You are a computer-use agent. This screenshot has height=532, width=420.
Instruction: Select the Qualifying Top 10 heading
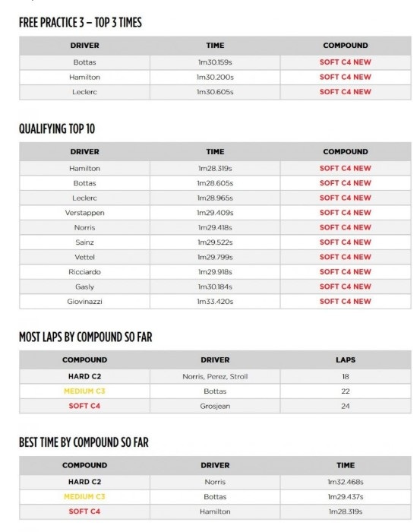coord(57,128)
